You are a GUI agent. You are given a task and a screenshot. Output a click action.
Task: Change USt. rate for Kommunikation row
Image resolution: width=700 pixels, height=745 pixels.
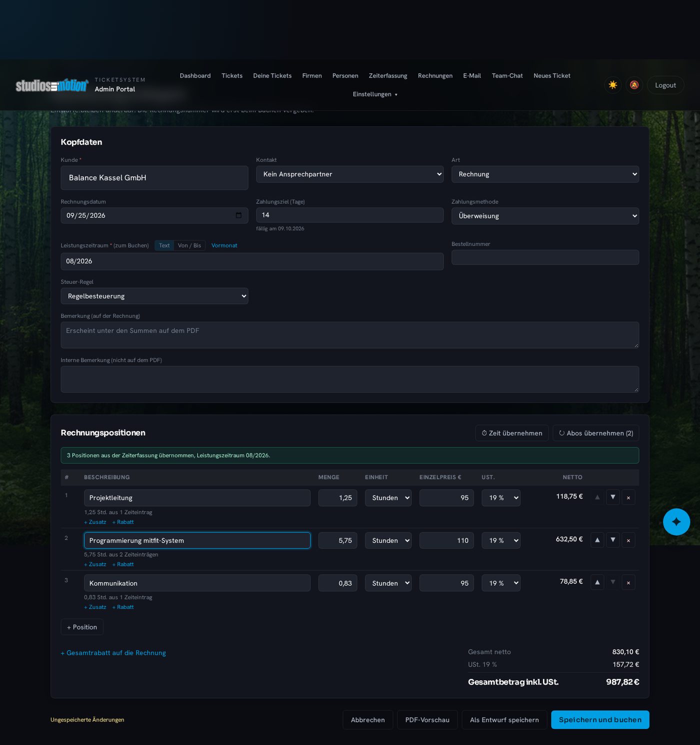pyautogui.click(x=501, y=583)
